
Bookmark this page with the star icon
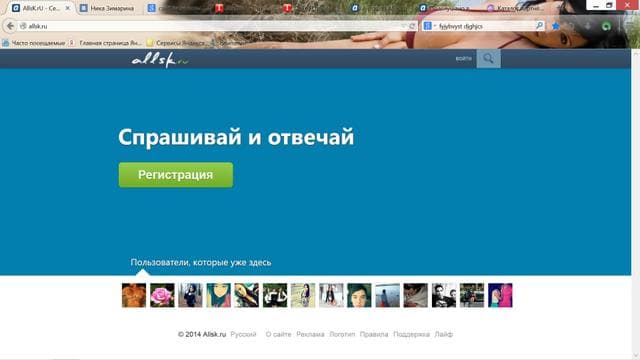pyautogui.click(x=556, y=26)
